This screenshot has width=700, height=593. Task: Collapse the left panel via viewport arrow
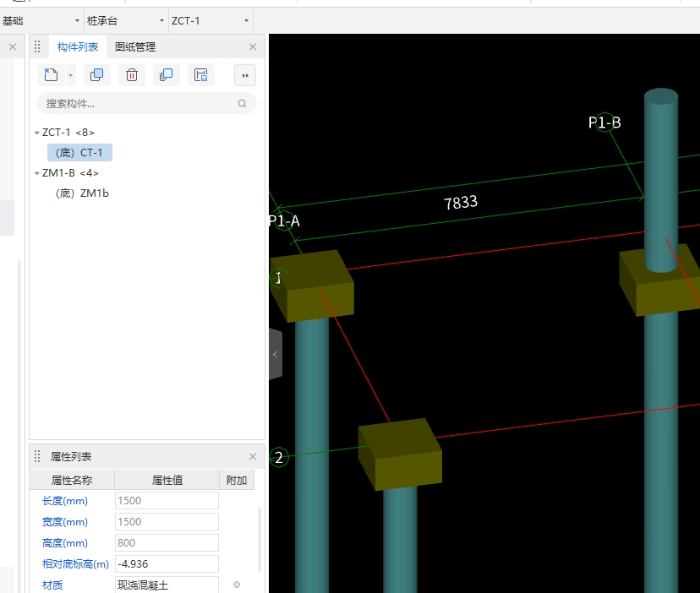[276, 354]
